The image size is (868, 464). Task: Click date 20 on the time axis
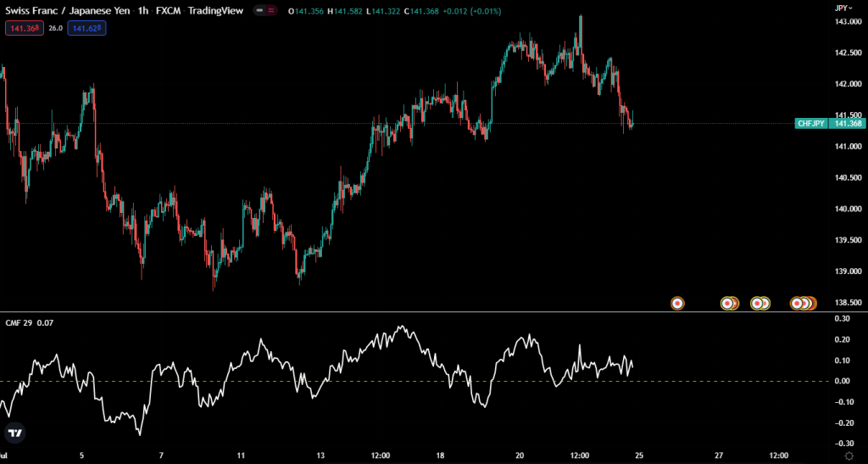[x=520, y=455]
